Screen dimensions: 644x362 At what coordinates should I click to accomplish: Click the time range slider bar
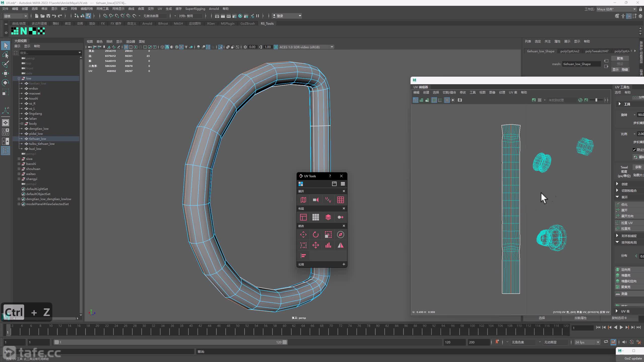point(171,342)
